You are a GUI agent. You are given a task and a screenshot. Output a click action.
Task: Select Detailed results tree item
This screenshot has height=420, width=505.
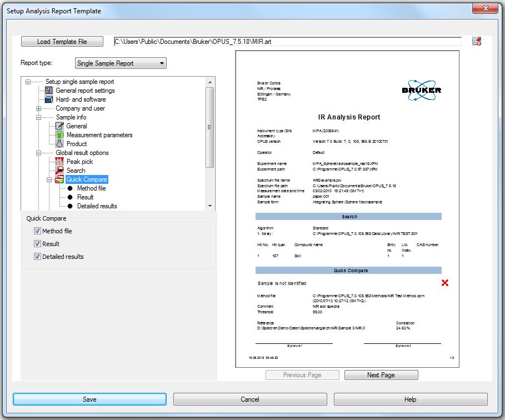[97, 206]
